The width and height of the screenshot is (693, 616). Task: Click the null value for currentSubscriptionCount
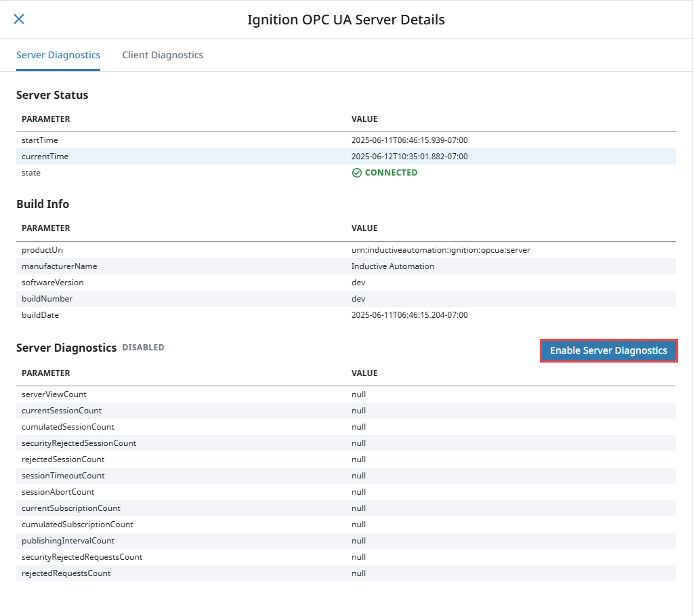(x=358, y=508)
